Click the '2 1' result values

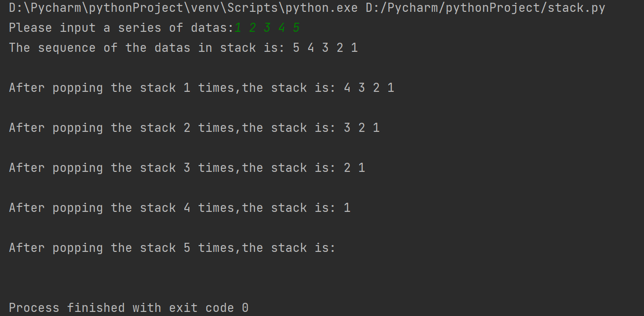(354, 168)
